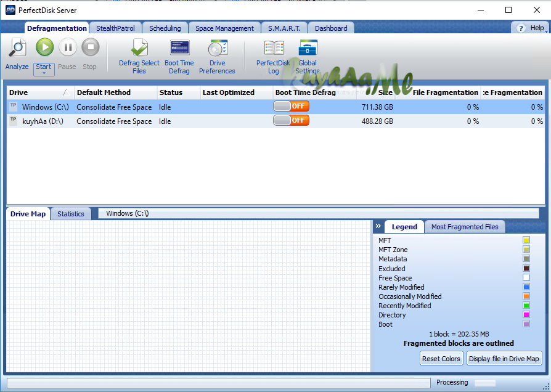Viewport: 551px width, 392px height.
Task: Click the Windows (C:\) drive map title field
Action: tap(319, 213)
